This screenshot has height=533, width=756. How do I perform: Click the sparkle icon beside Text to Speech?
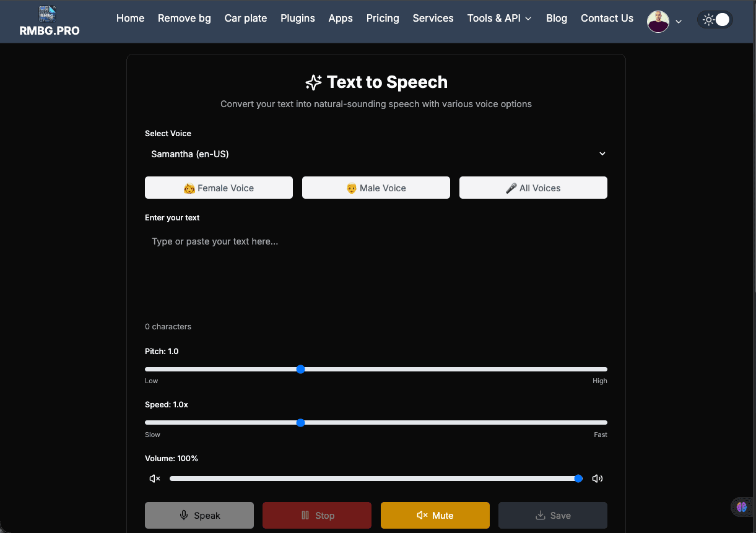click(x=315, y=81)
